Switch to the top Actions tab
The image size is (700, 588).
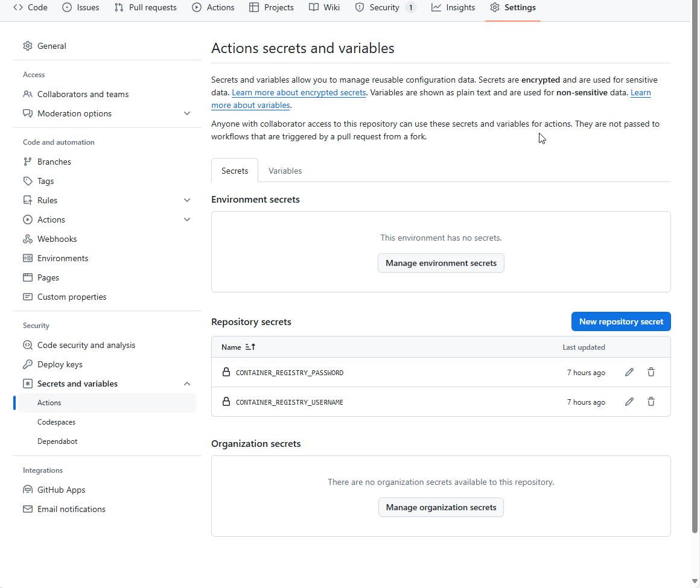(x=214, y=8)
